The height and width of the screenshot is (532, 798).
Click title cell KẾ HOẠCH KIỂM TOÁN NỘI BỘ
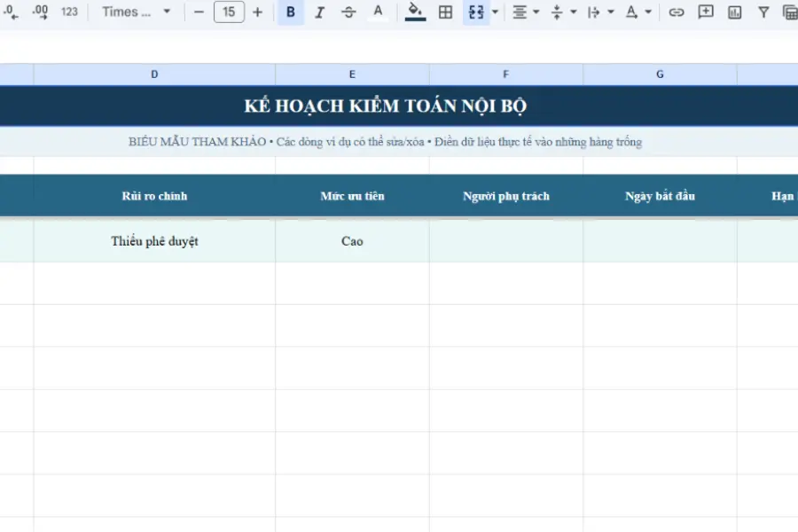tap(386, 106)
